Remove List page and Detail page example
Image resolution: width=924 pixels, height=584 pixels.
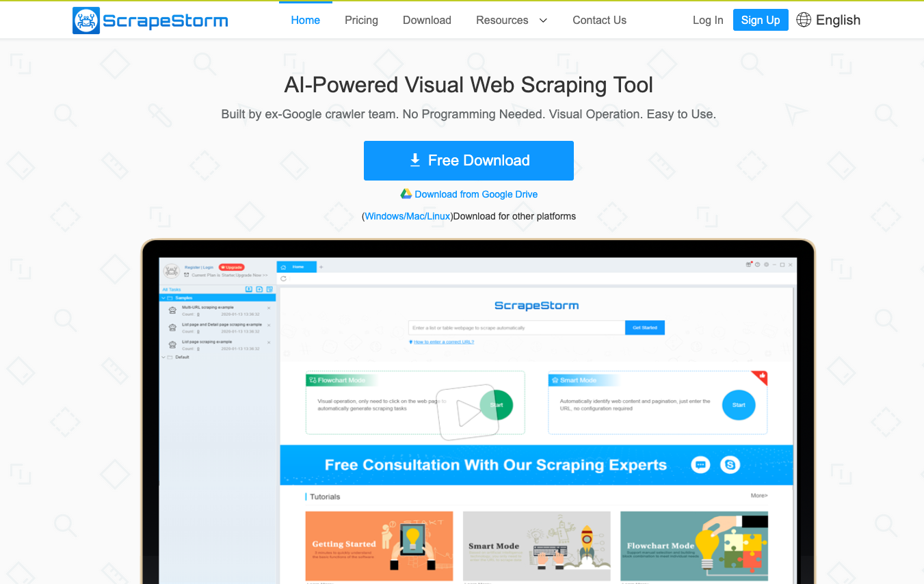pos(269,325)
